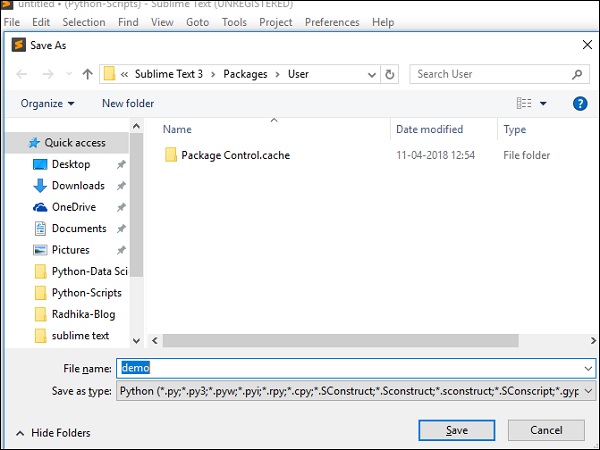Open Downloads in Quick access
600x450 pixels.
pos(77,185)
